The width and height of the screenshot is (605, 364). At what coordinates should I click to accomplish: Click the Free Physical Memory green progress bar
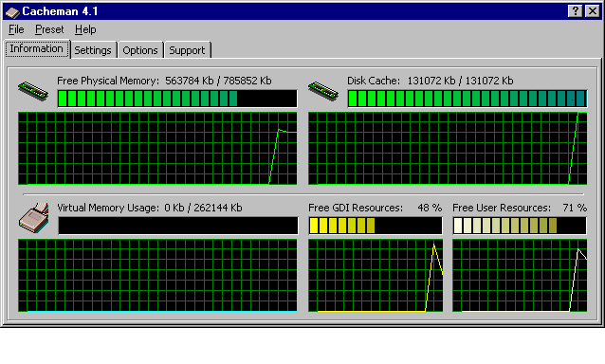click(x=177, y=99)
